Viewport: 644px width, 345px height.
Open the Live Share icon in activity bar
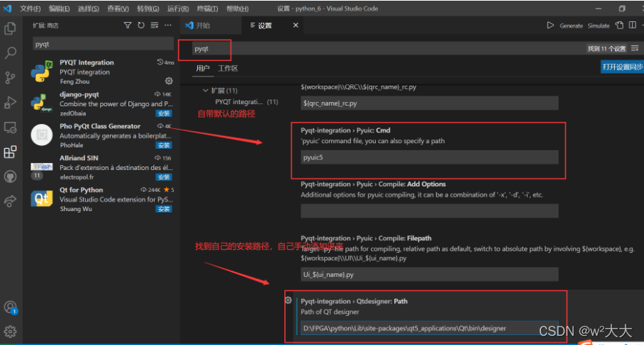coord(10,201)
